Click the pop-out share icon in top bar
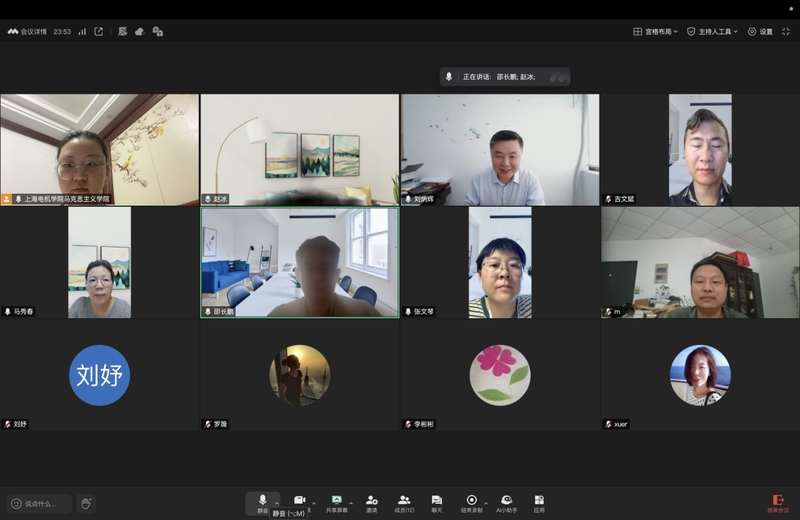The width and height of the screenshot is (800, 520). point(99,31)
